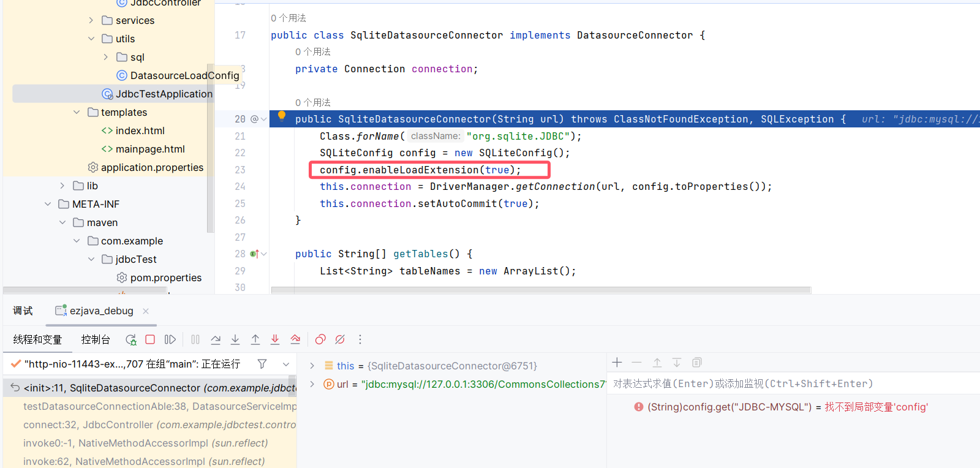Expand the 'url' variable node
Viewport: 980px width, 468px height.
point(312,384)
